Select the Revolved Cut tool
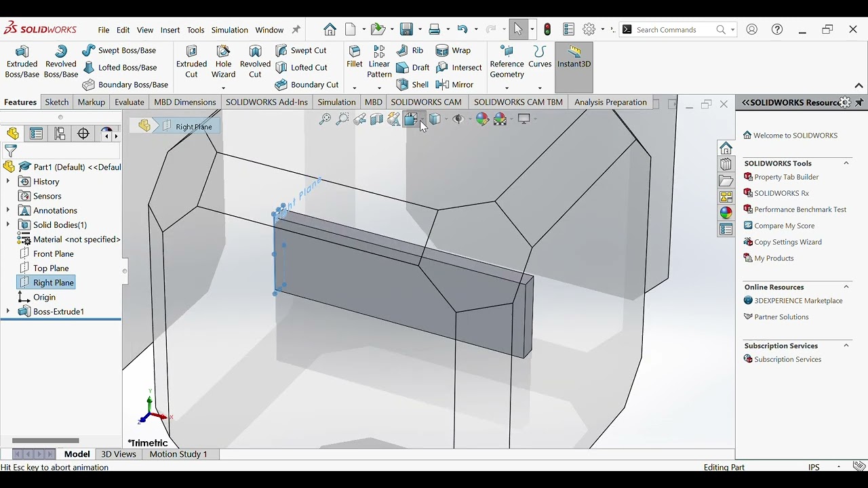Screen dimensions: 868x488 click(x=255, y=62)
